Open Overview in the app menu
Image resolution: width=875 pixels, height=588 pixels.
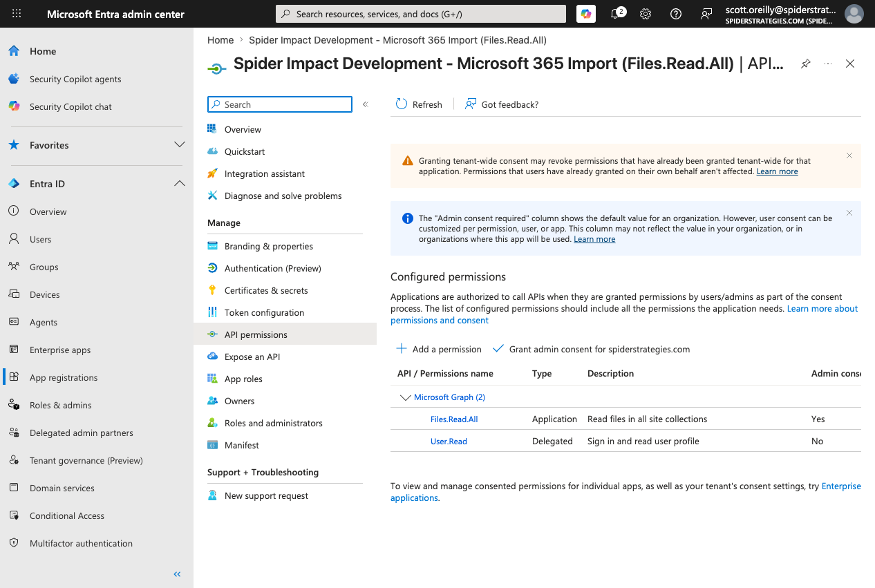pyautogui.click(x=243, y=129)
